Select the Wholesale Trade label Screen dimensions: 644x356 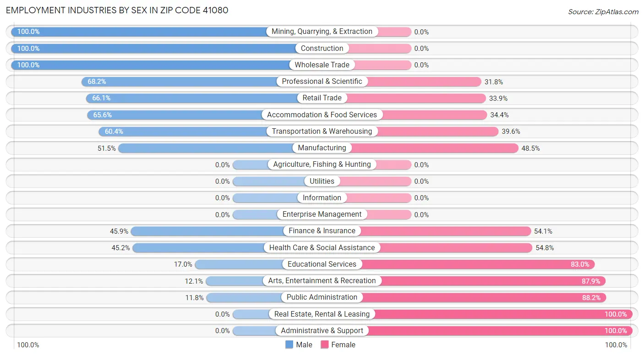tap(322, 65)
